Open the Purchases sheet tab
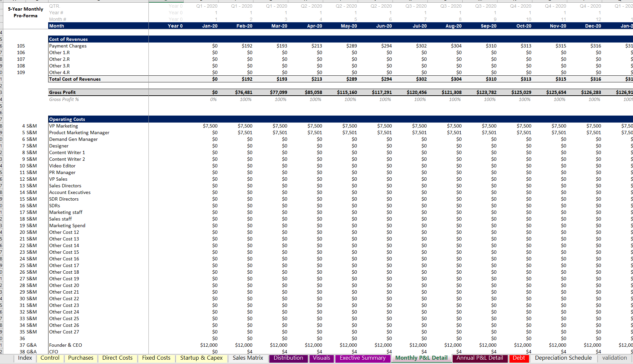The image size is (633, 364). pos(81,358)
